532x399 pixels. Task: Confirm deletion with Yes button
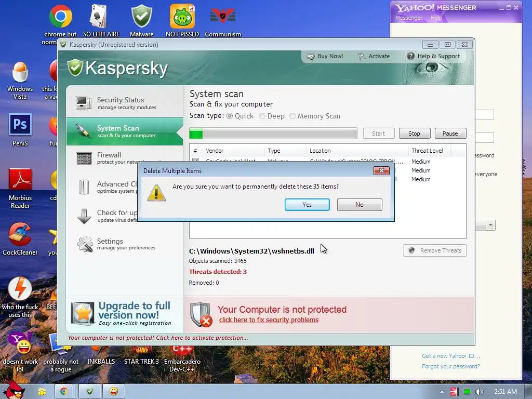click(307, 205)
